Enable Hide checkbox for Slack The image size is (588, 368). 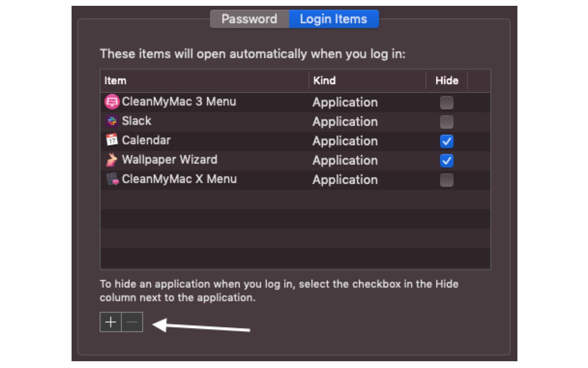coord(447,122)
